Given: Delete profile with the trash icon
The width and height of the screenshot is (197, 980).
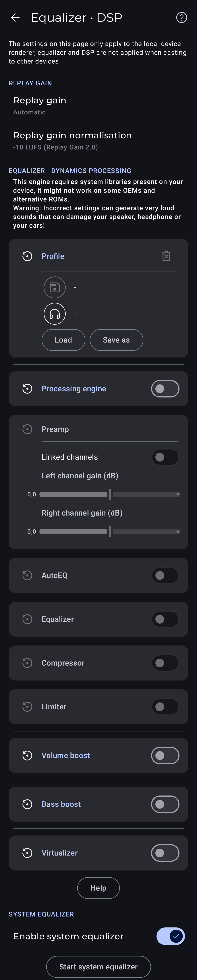Looking at the screenshot, I should 166,256.
